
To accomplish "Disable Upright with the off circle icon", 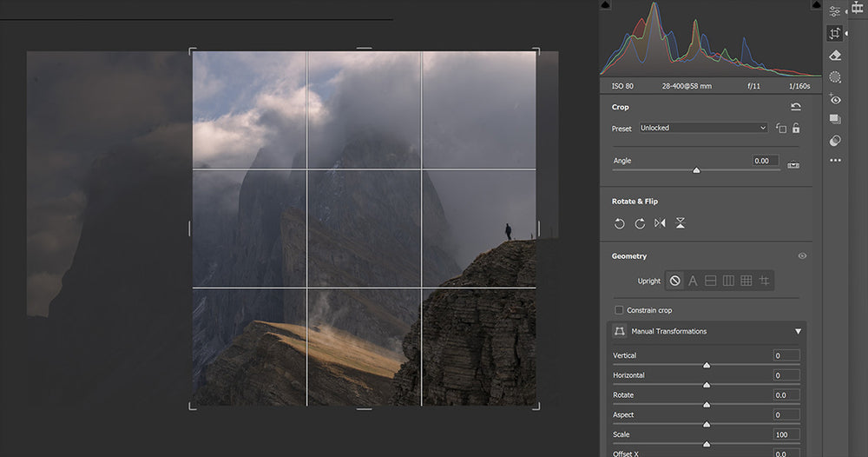I will pyautogui.click(x=674, y=281).
